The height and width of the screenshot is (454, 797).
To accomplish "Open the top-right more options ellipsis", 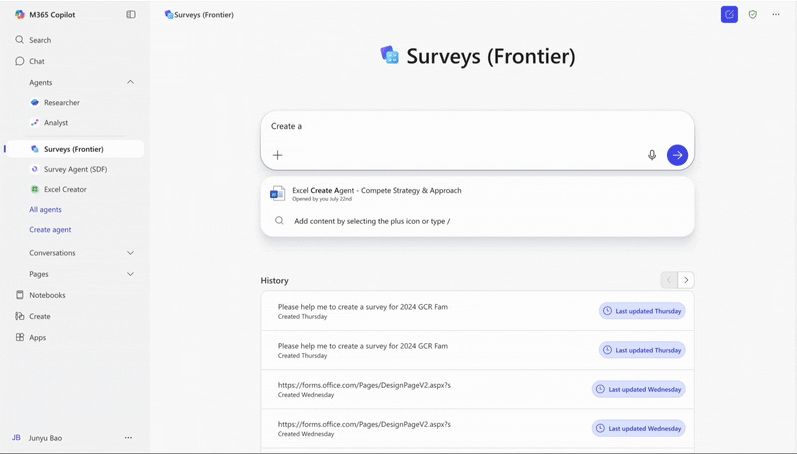I will 776,14.
